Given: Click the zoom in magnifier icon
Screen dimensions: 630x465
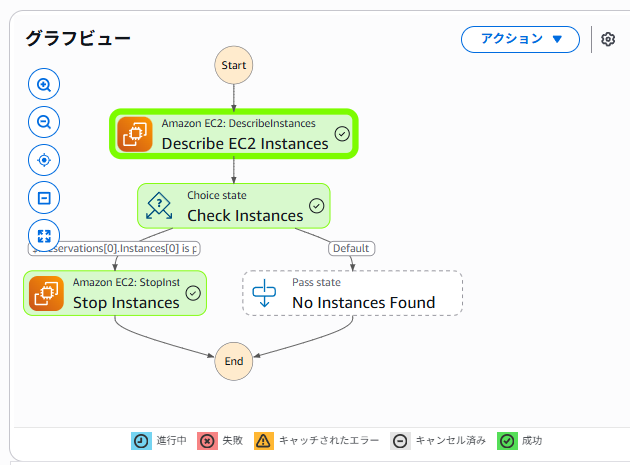Looking at the screenshot, I should (x=44, y=85).
